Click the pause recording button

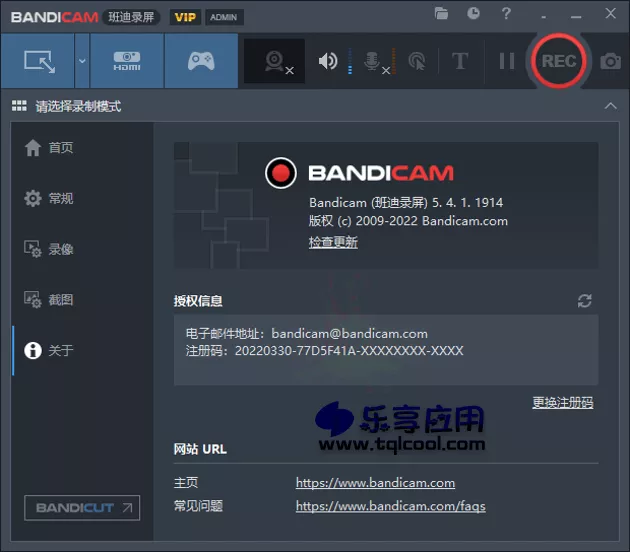pos(507,61)
